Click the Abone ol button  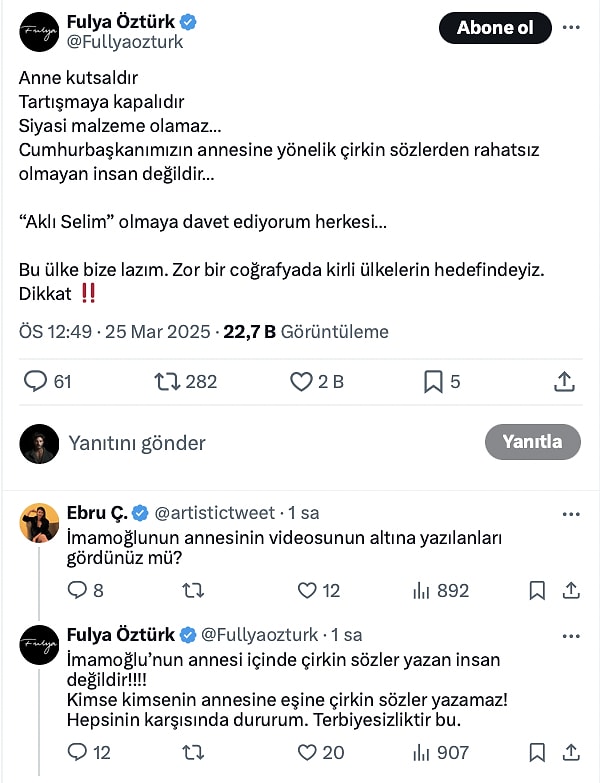pyautogui.click(x=495, y=28)
